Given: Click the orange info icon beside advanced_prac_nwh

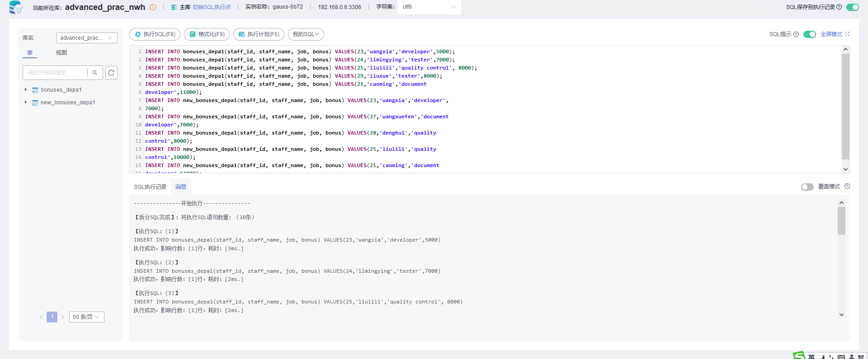Looking at the screenshot, I should tap(153, 7).
